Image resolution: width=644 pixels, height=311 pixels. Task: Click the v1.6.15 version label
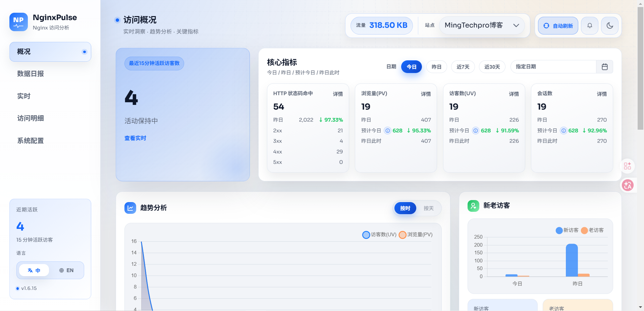(29, 288)
